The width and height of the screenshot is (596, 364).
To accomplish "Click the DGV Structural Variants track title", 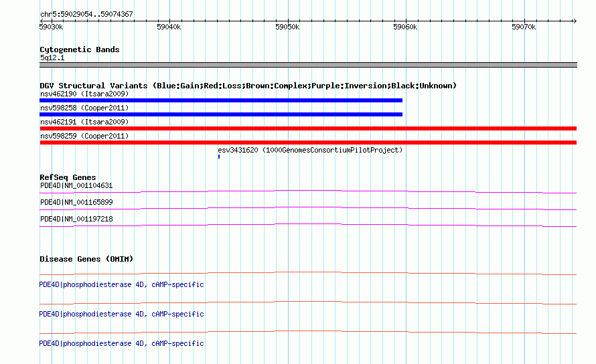I will (248, 86).
